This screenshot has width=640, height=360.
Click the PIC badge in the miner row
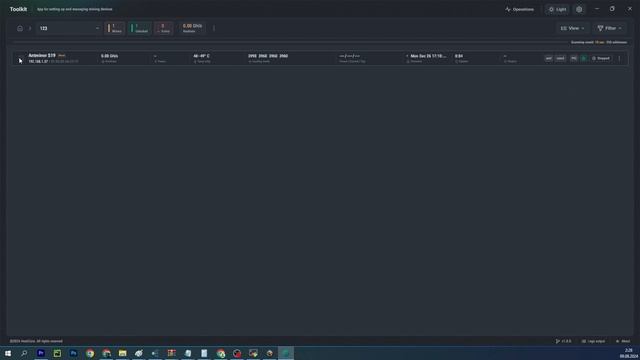573,58
